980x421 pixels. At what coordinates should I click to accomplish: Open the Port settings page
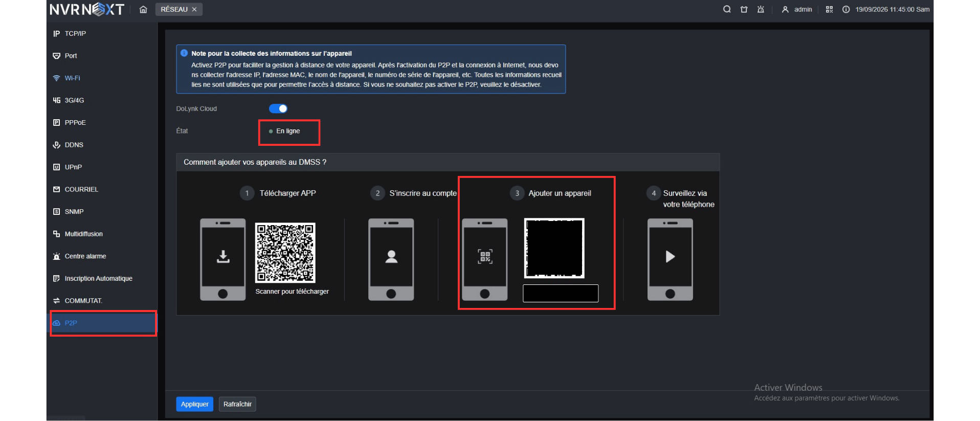coord(102,56)
